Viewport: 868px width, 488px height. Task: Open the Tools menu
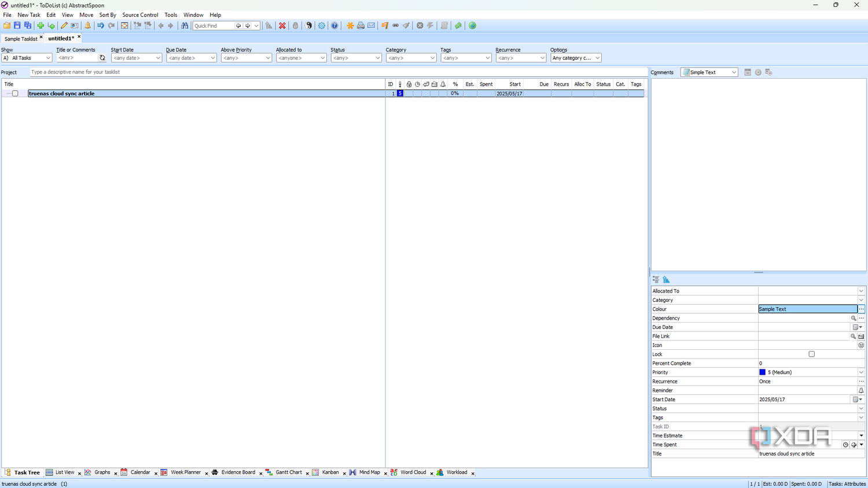pyautogui.click(x=171, y=15)
